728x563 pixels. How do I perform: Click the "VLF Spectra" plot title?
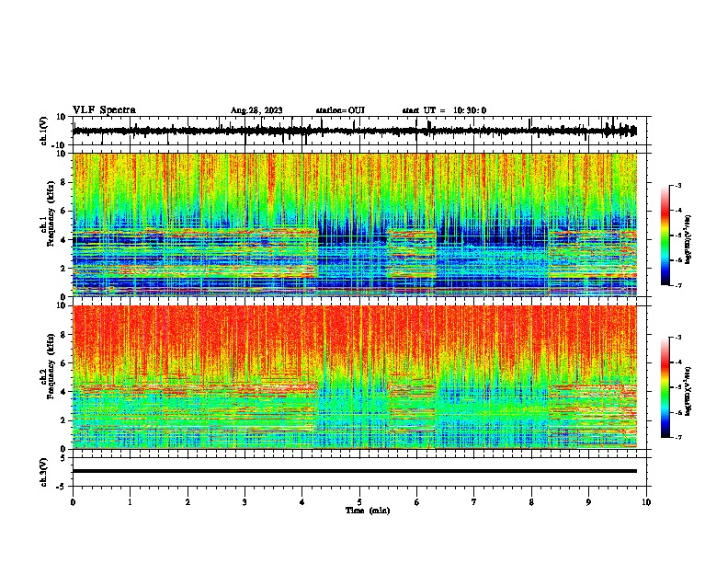(x=104, y=110)
